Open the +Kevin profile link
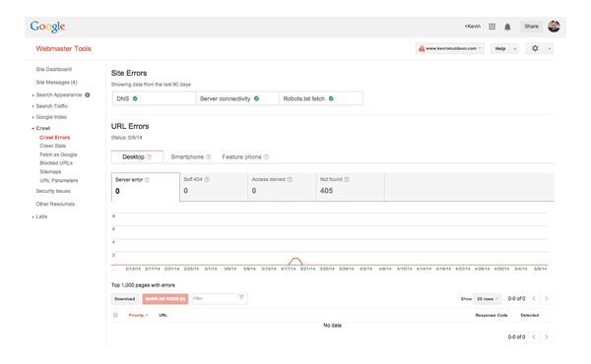 coord(472,27)
